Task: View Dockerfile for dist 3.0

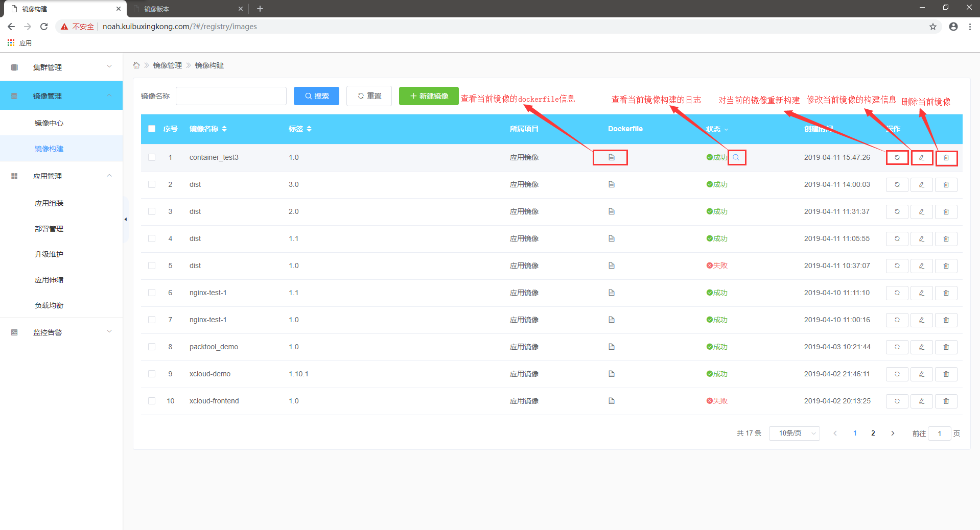Action: tap(611, 184)
